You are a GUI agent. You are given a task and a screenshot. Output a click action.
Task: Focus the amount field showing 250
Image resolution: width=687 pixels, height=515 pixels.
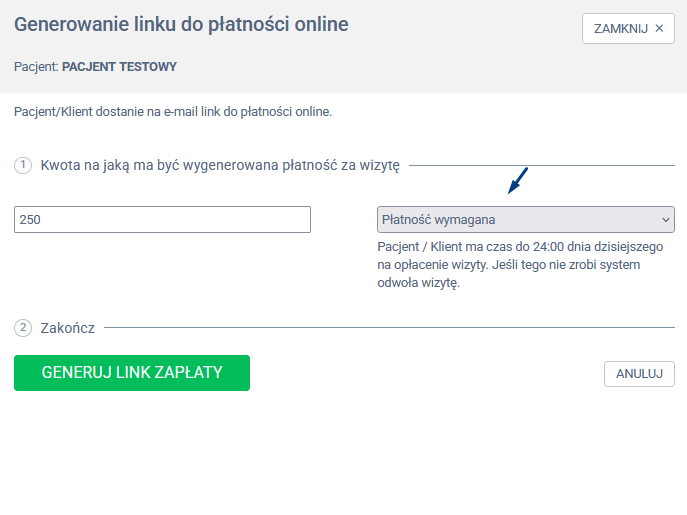pyautogui.click(x=162, y=219)
